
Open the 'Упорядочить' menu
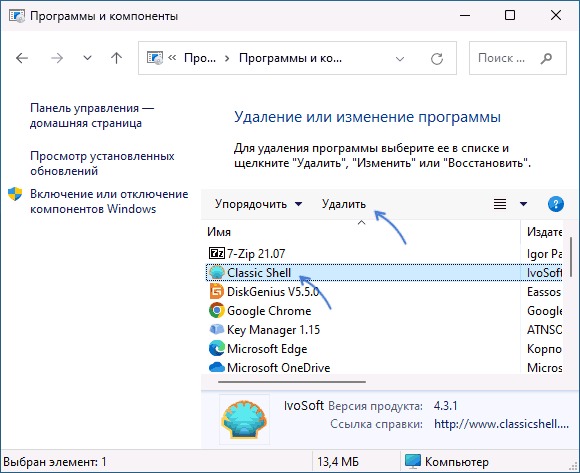pos(258,204)
